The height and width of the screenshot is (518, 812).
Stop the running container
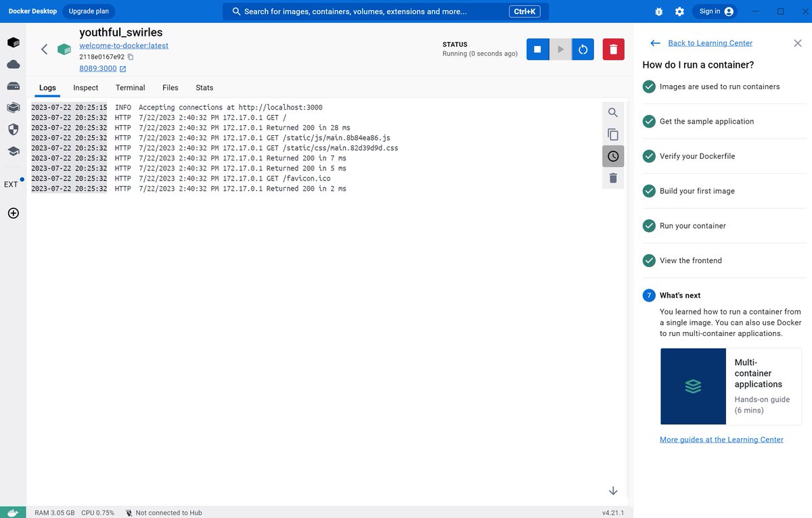(537, 49)
